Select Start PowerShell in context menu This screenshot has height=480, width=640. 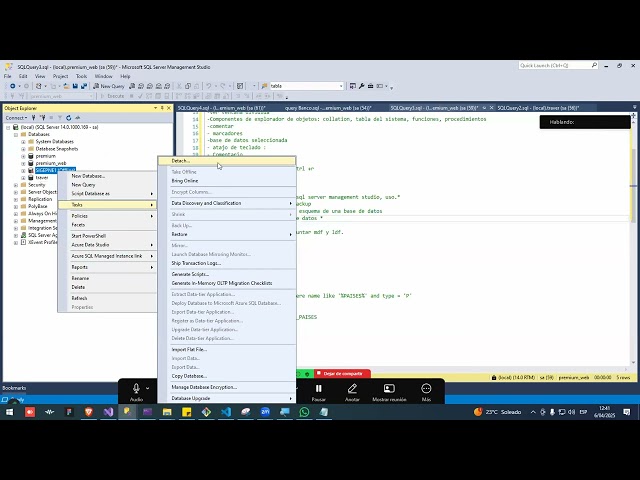(107, 236)
